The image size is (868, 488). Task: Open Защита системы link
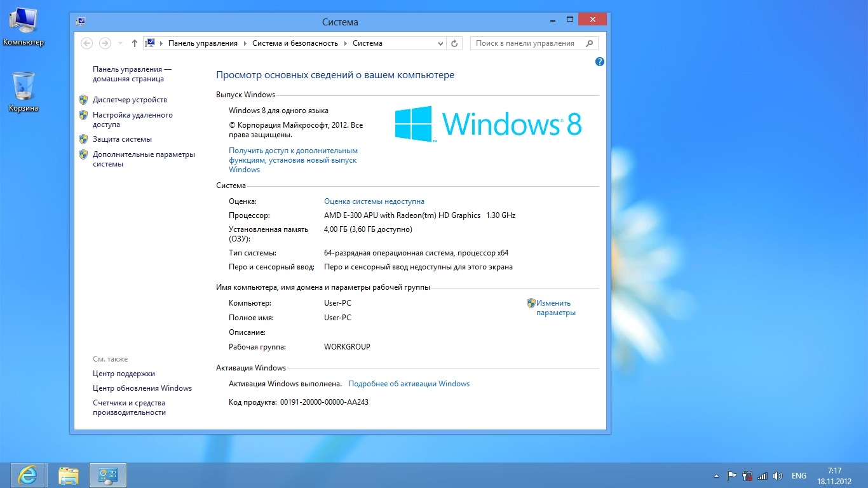tap(122, 139)
